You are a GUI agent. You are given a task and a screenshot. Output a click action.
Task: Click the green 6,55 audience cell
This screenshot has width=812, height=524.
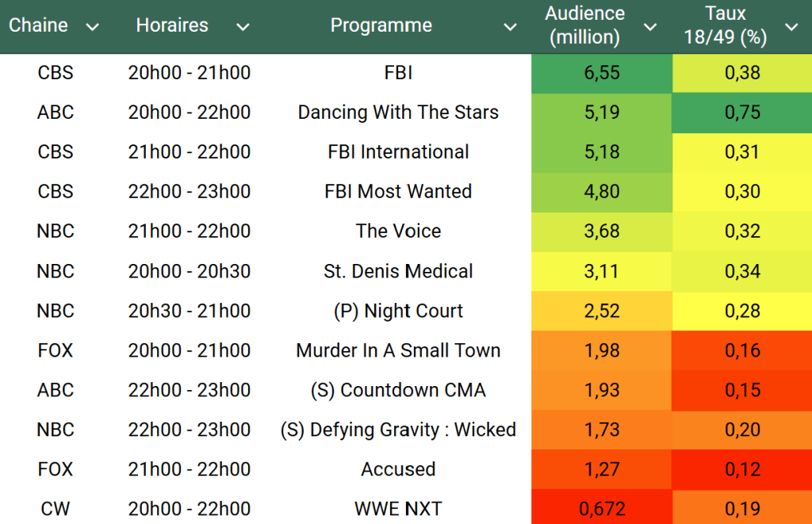coord(601,73)
